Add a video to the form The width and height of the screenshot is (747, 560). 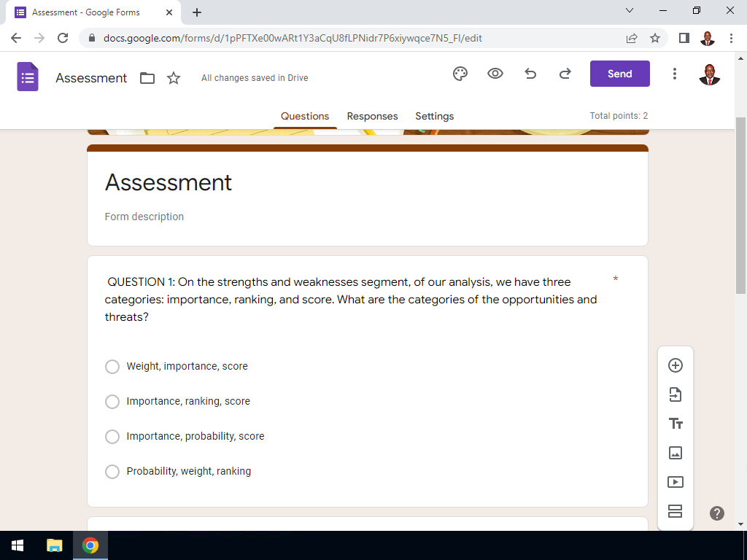click(675, 482)
